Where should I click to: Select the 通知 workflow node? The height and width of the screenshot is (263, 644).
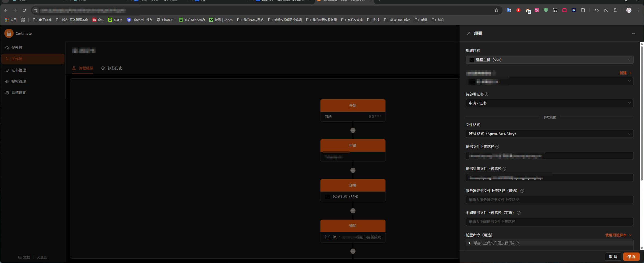(x=353, y=231)
